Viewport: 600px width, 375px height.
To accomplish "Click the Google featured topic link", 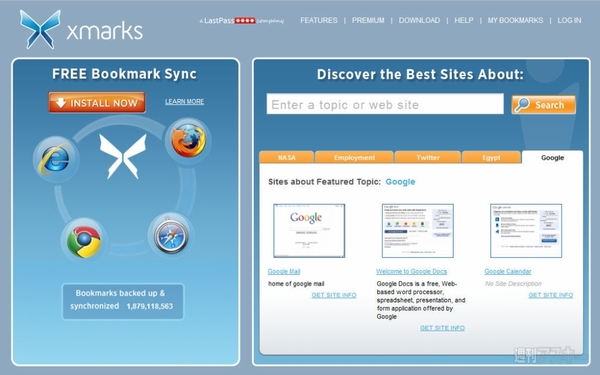I will (x=400, y=182).
